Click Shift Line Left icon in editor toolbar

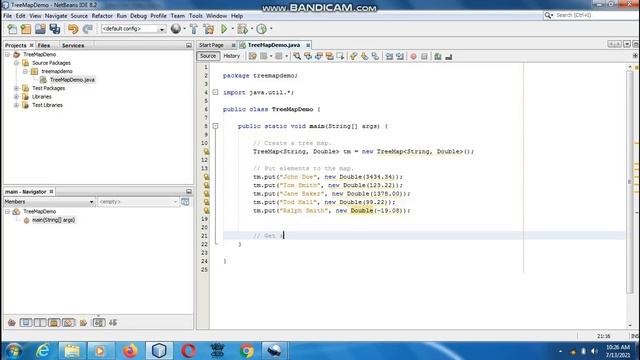(389, 56)
